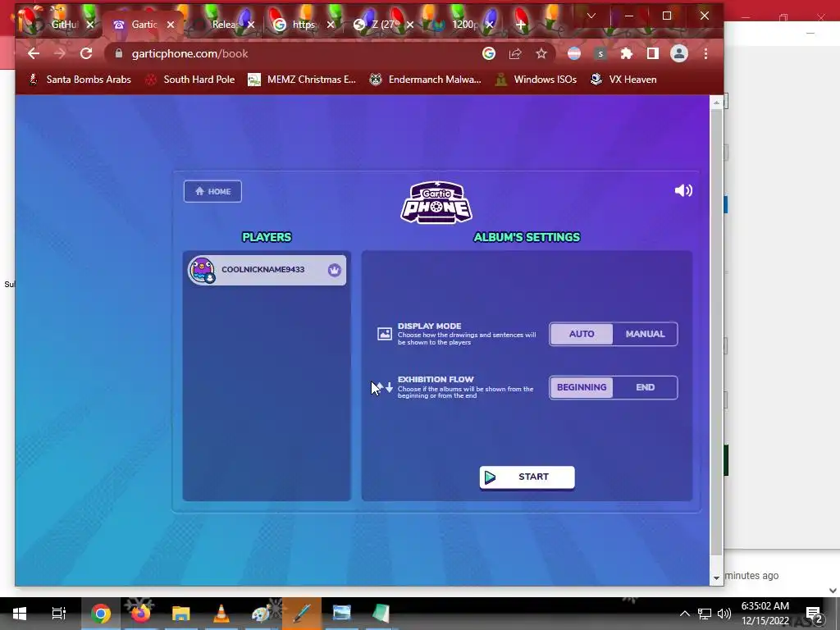Click the Chrome taskbar icon
Screen dimensions: 840x630
point(100,614)
